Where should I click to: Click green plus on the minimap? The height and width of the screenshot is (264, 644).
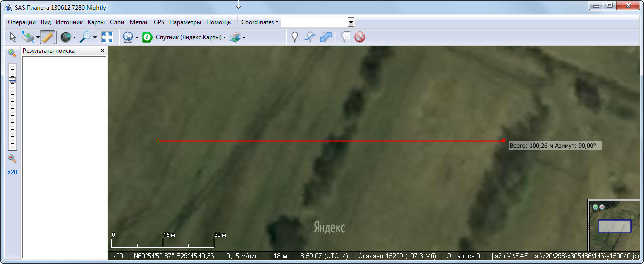tap(595, 207)
